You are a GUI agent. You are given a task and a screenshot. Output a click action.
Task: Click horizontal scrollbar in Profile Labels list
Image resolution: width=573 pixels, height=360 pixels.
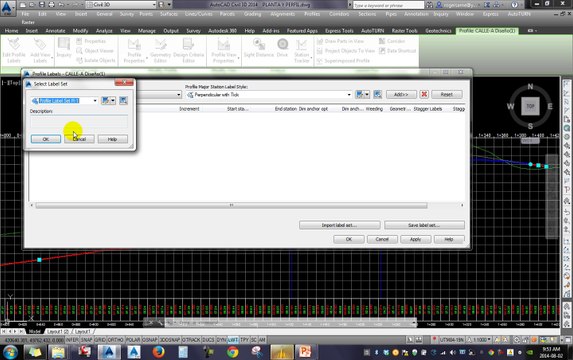(x=231, y=205)
